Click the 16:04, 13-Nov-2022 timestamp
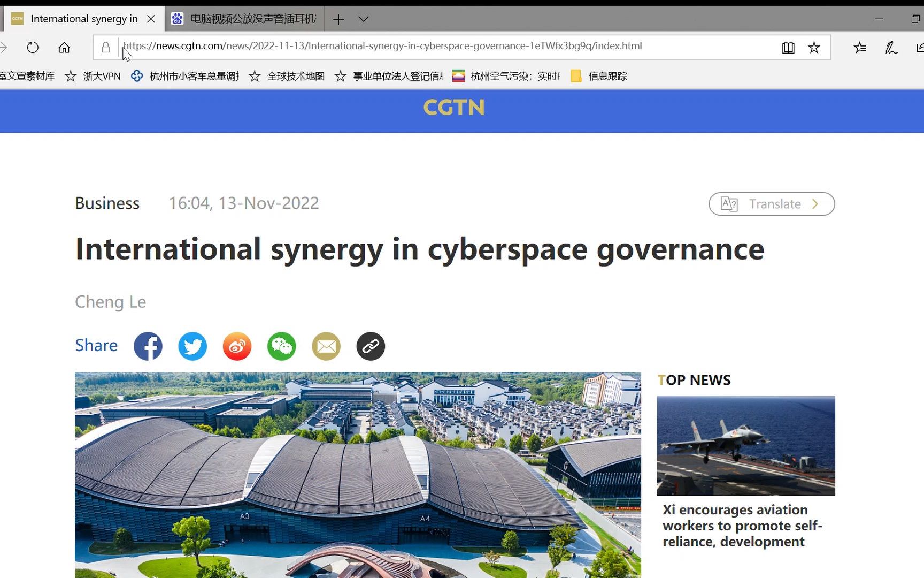 244,203
